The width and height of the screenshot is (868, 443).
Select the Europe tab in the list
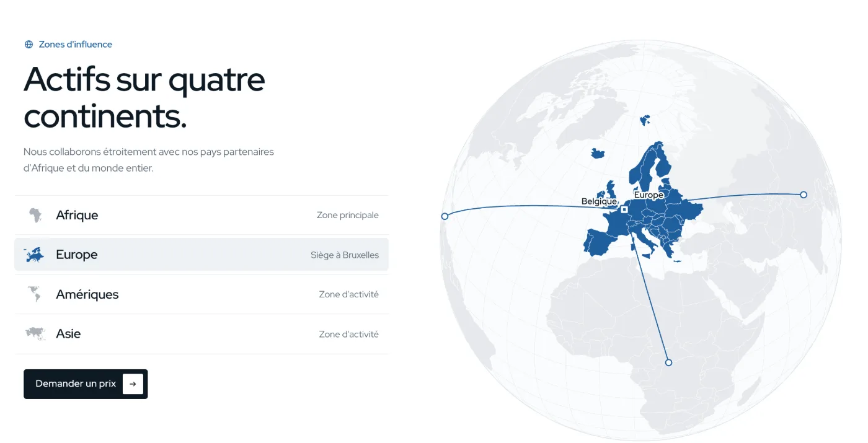tap(201, 255)
